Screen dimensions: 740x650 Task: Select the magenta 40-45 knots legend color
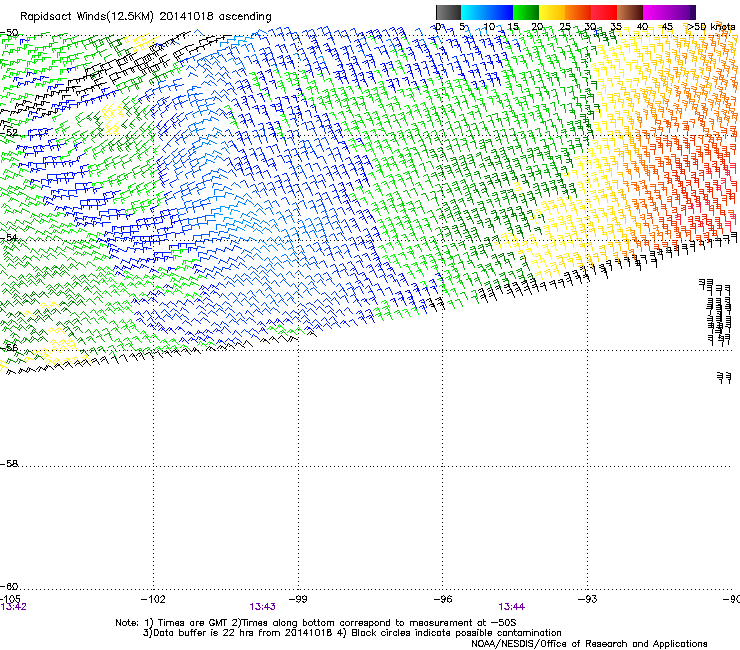[656, 12]
